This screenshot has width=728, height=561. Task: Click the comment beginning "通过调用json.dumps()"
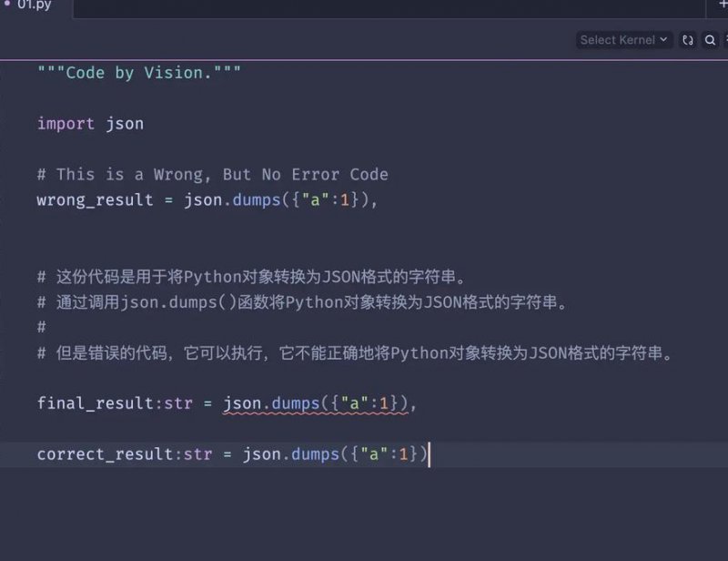(x=302, y=302)
